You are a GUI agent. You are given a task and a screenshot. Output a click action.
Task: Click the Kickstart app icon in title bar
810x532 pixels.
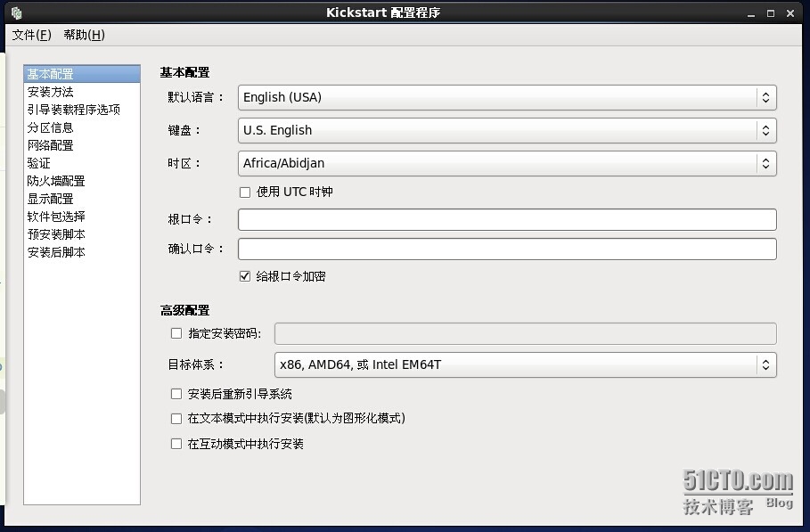point(17,12)
